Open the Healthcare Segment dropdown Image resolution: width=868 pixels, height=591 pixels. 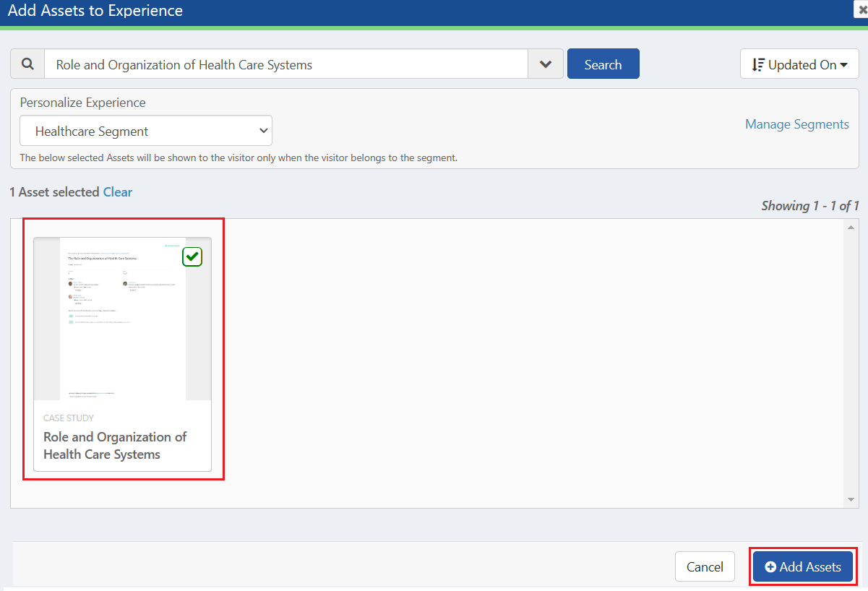click(x=146, y=131)
